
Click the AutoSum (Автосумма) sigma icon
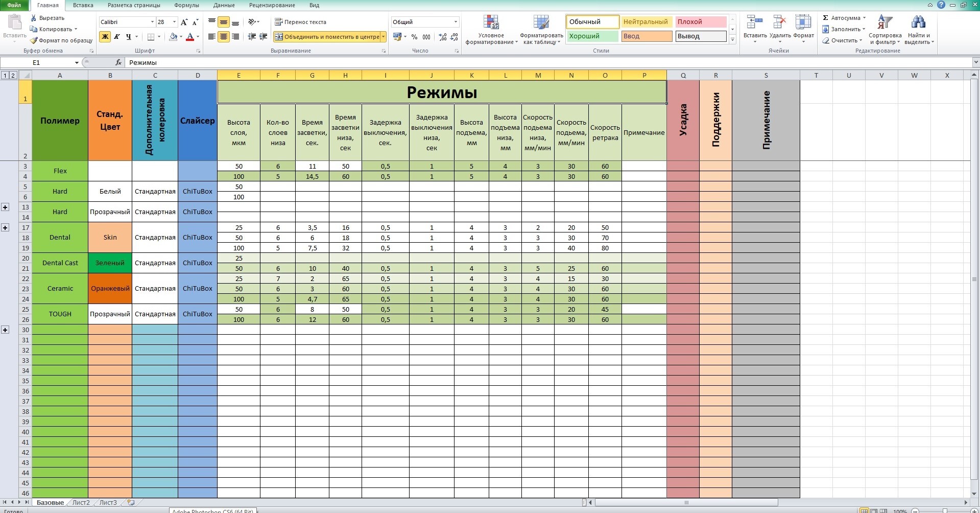825,18
